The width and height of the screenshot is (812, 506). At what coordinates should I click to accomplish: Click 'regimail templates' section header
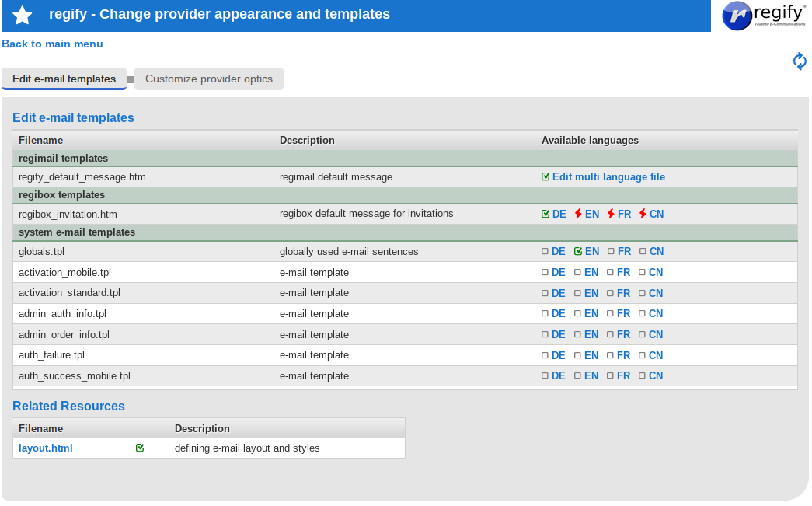(x=63, y=158)
